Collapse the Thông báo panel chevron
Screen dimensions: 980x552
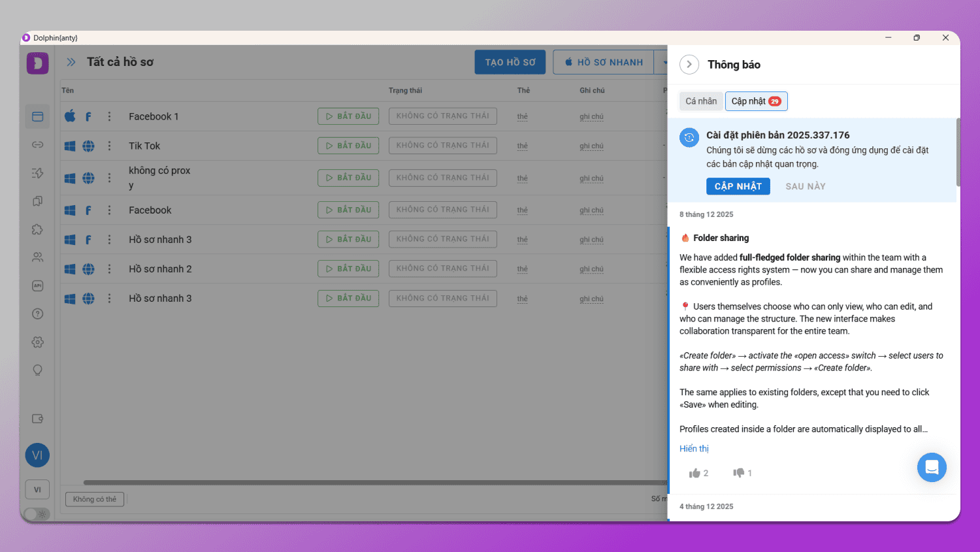[689, 65]
